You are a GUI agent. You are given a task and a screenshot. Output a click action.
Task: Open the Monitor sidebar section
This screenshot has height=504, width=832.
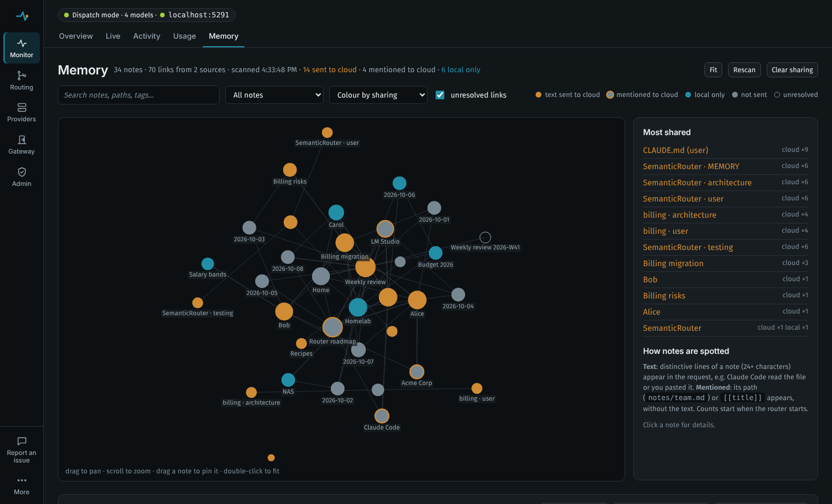click(x=21, y=48)
